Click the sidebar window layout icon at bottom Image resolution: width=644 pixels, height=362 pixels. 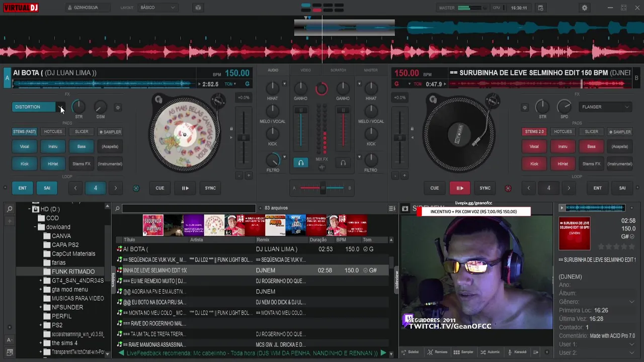9,352
